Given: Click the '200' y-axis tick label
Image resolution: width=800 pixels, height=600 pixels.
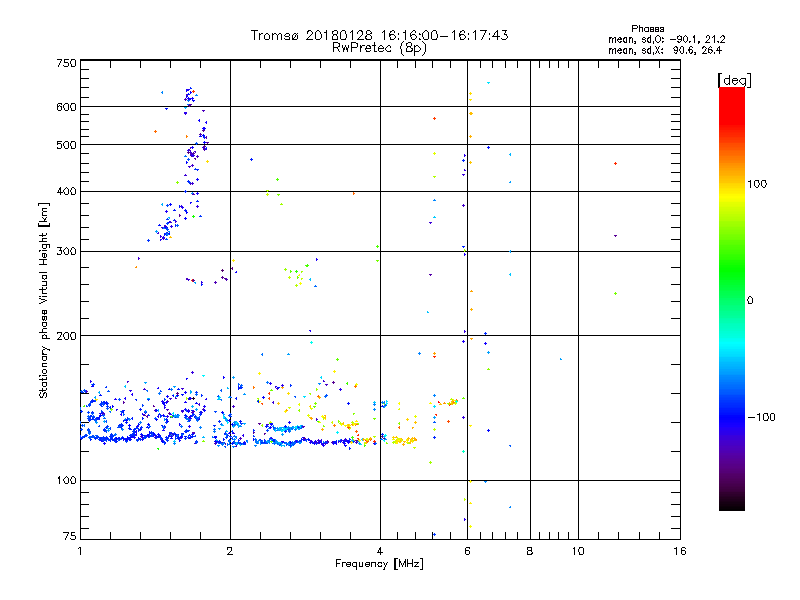Looking at the screenshot, I should [x=67, y=336].
